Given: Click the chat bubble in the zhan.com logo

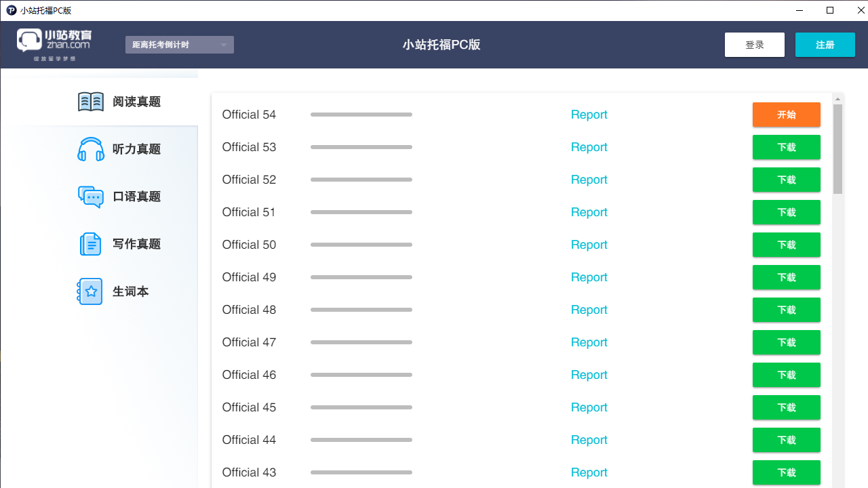Looking at the screenshot, I should point(28,42).
